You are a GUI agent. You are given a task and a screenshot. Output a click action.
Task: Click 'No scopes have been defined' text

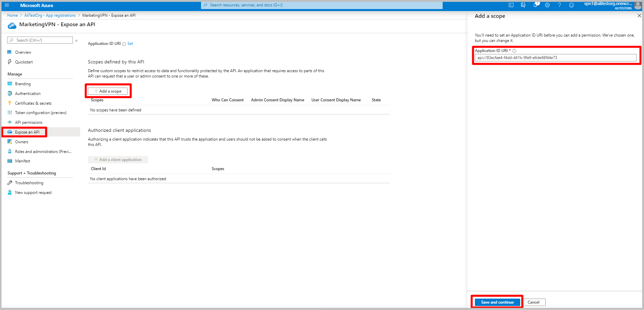tap(116, 110)
